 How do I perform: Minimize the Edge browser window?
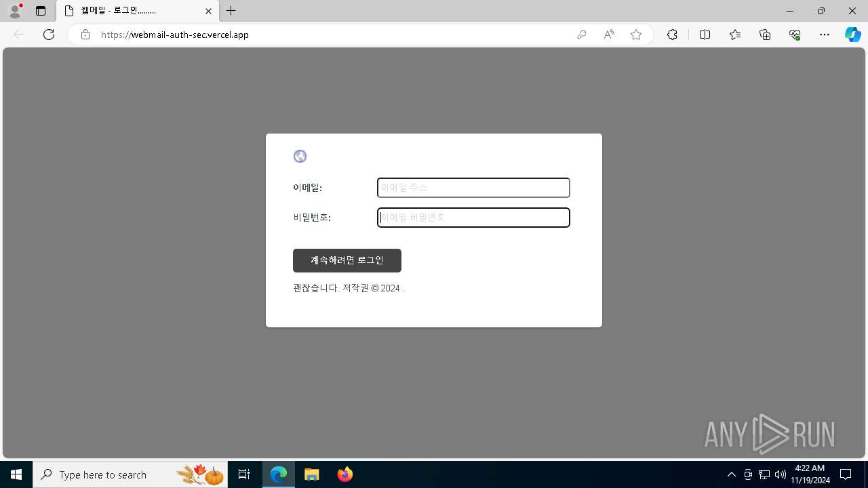pyautogui.click(x=790, y=11)
